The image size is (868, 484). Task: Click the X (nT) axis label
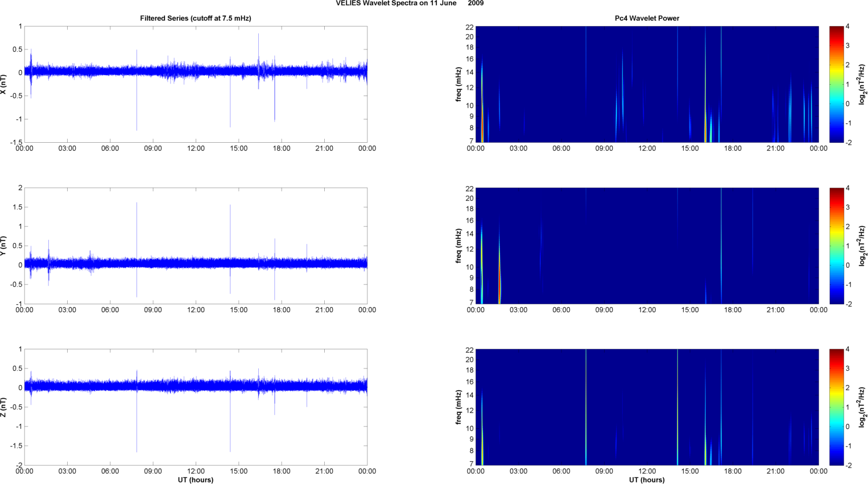(x=4, y=84)
